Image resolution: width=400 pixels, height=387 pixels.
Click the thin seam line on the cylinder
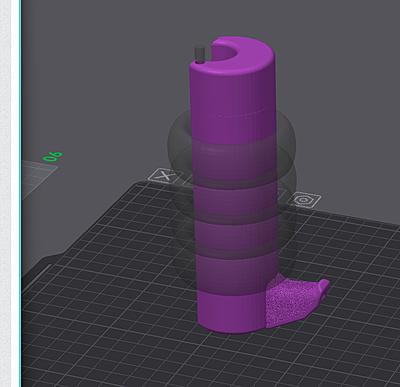232,112
